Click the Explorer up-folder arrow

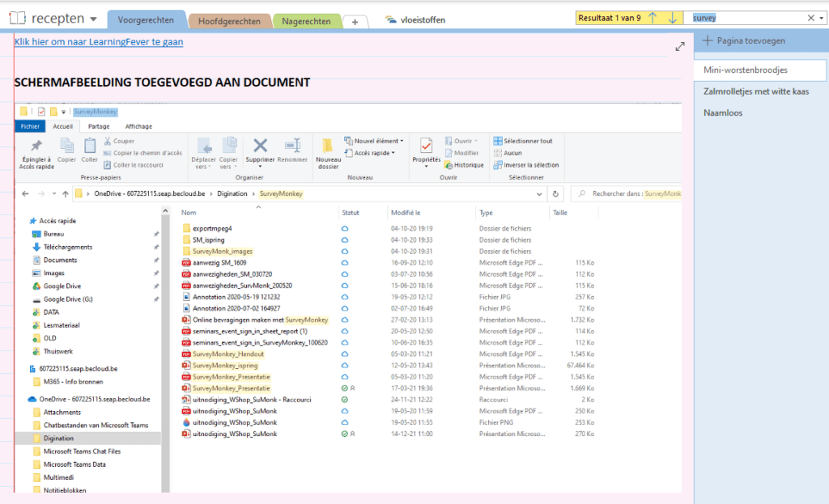(x=65, y=194)
